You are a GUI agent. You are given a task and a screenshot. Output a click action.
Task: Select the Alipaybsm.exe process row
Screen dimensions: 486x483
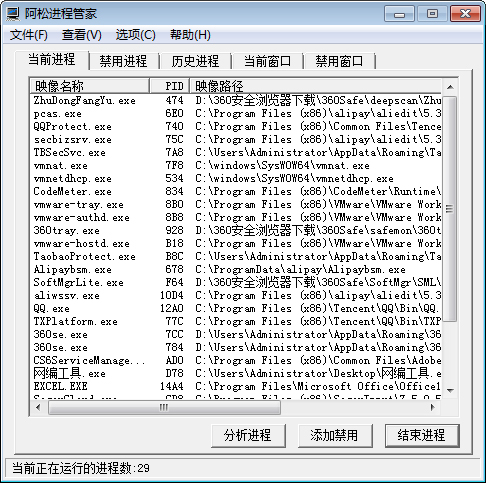236,269
